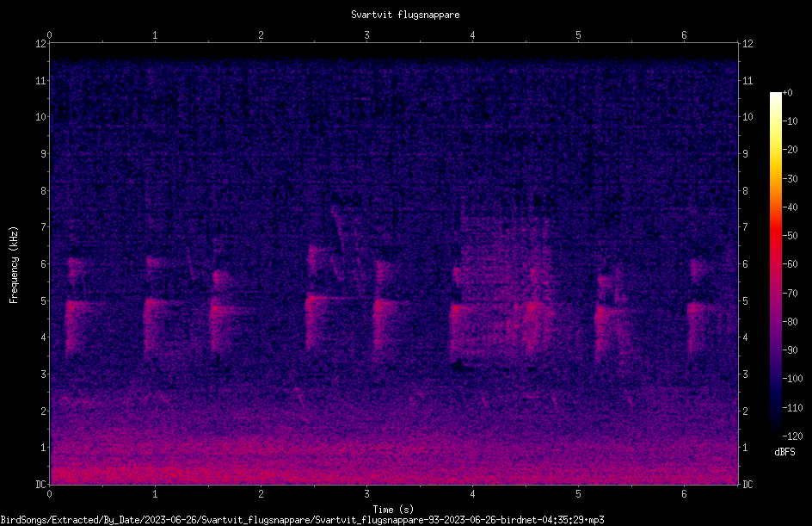Click the "-30" colorbar label
Screen dimensions: 812x526
click(x=790, y=179)
